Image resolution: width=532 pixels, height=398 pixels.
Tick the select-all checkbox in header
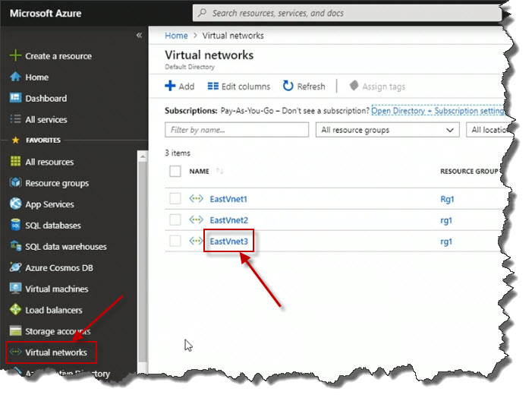click(x=175, y=171)
